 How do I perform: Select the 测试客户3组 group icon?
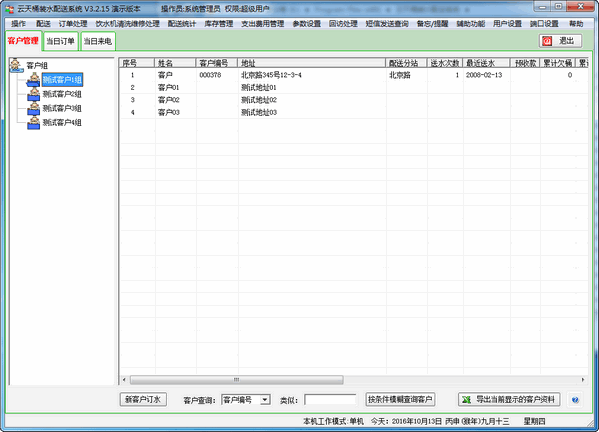point(34,108)
